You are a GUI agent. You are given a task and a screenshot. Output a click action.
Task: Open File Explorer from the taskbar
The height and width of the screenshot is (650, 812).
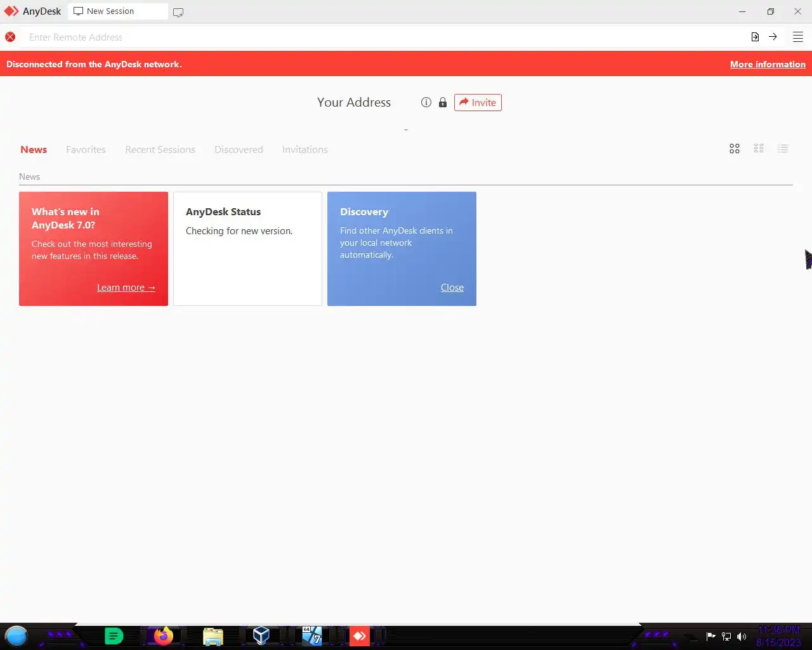coord(213,636)
